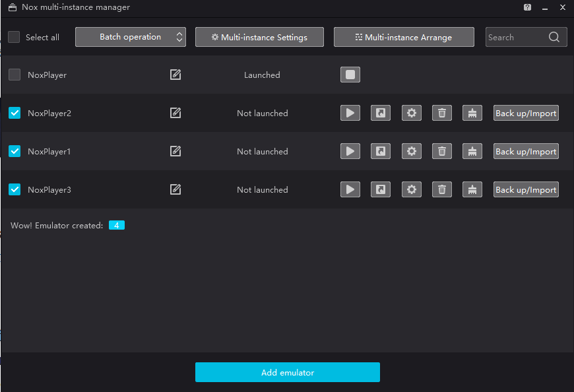
Task: Create desktop shortcut for NoxPlayer3
Action: 380,189
